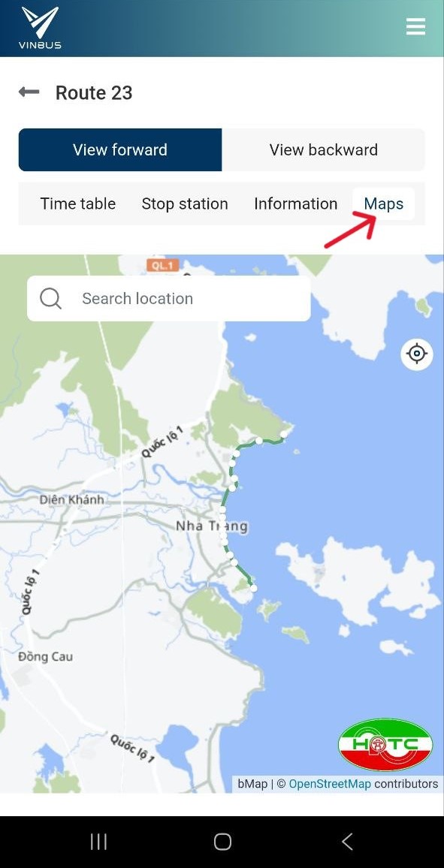This screenshot has width=444, height=868.
Task: Open the hamburger menu
Action: (x=415, y=26)
